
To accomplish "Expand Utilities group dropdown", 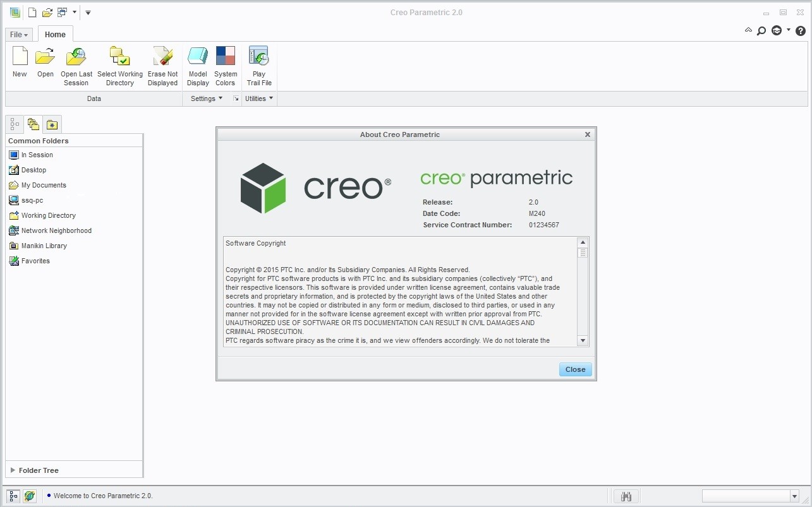I will [x=259, y=98].
